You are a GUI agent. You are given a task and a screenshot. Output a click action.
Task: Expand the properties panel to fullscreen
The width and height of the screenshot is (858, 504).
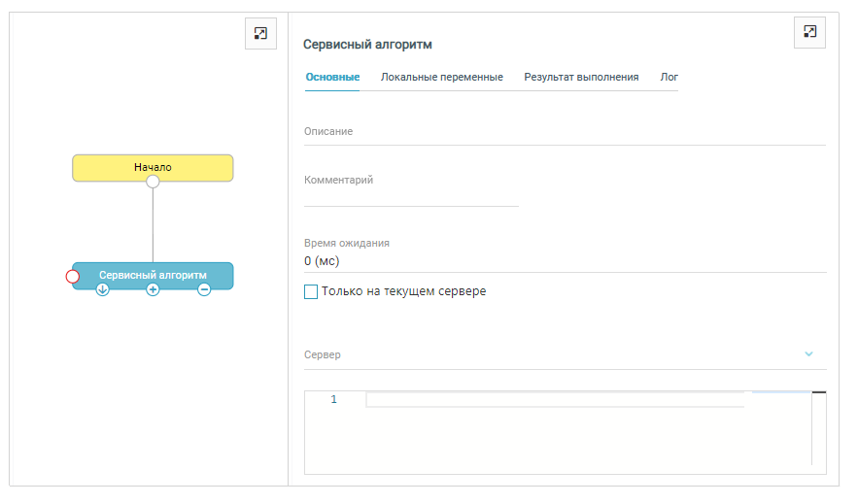click(x=809, y=32)
